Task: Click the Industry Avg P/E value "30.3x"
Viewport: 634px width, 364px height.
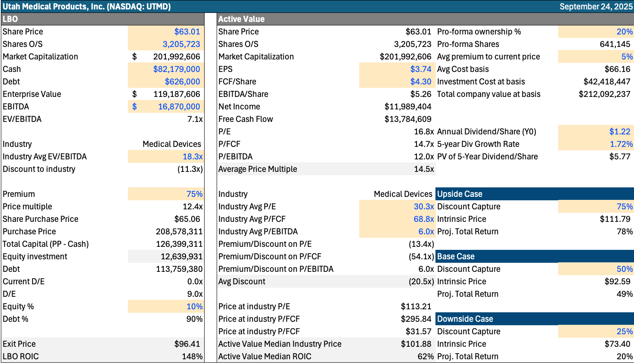Action: (424, 206)
